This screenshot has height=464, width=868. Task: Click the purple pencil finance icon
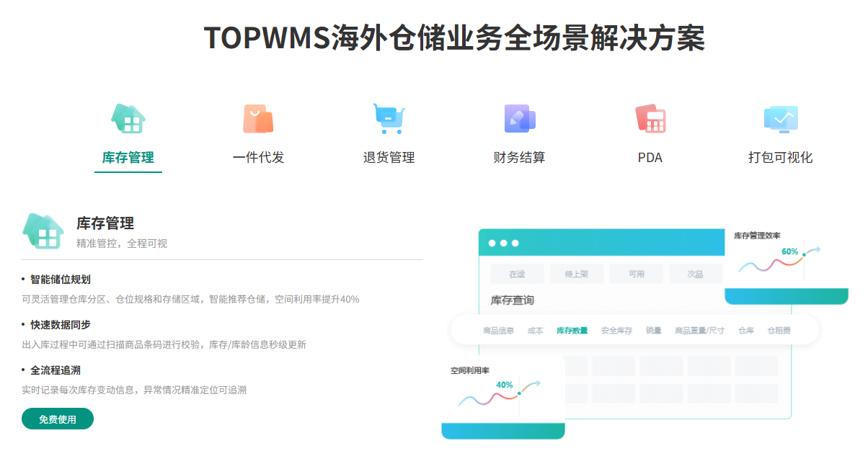coord(519,119)
